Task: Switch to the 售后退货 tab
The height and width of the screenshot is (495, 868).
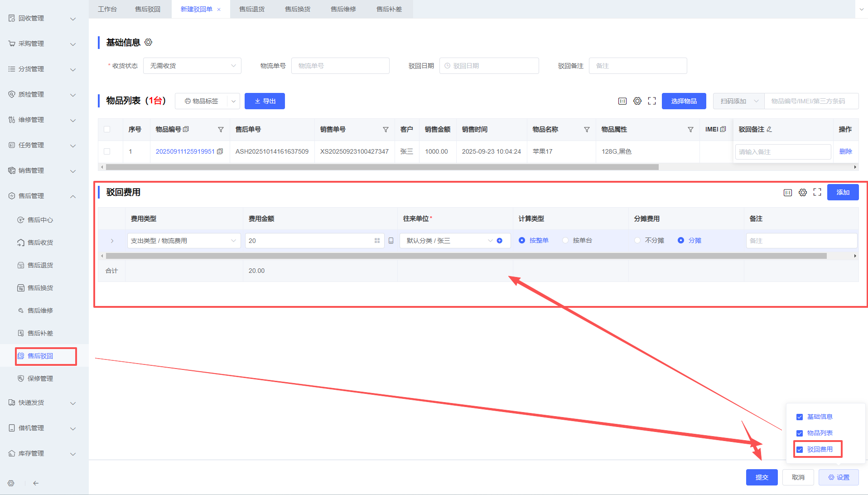Action: coord(252,9)
